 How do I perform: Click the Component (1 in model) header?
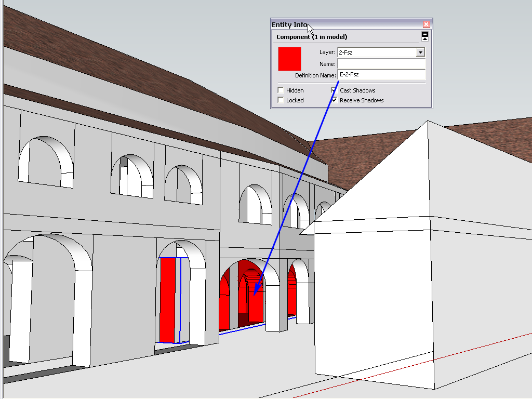tap(312, 37)
